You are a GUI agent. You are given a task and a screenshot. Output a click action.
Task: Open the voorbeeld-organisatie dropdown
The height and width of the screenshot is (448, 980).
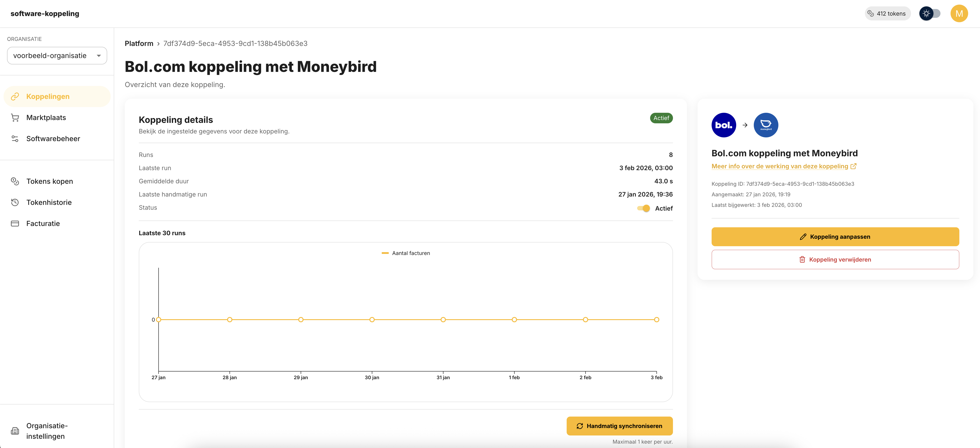coord(57,56)
